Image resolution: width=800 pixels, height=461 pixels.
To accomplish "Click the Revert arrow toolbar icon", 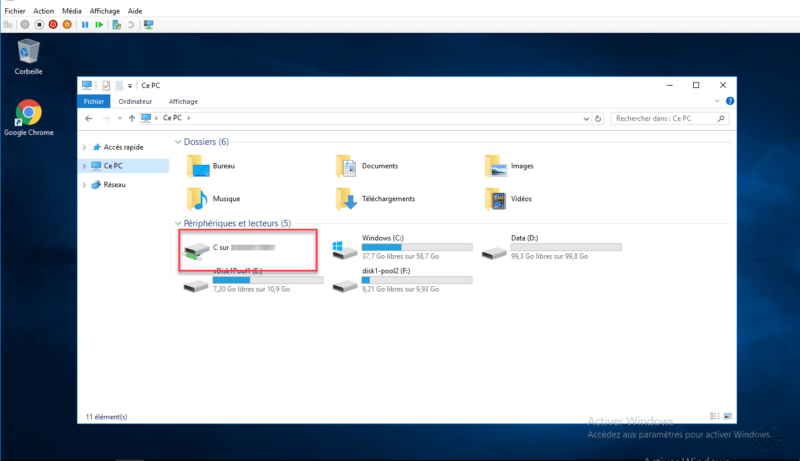I will coord(131,24).
